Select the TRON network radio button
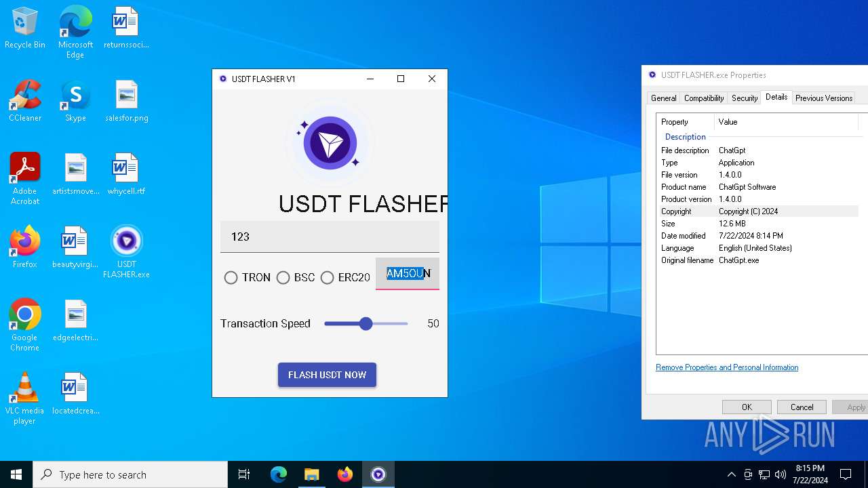Image resolution: width=868 pixels, height=488 pixels. (231, 278)
